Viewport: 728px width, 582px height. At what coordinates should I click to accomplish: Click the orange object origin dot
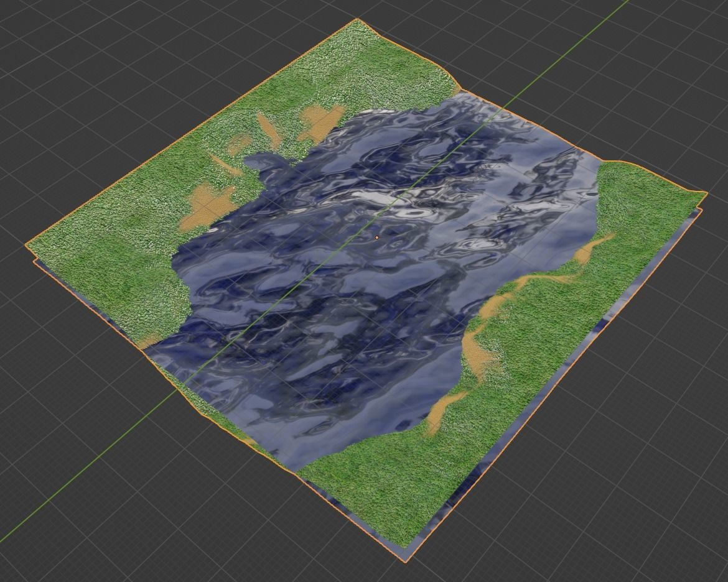coord(377,237)
